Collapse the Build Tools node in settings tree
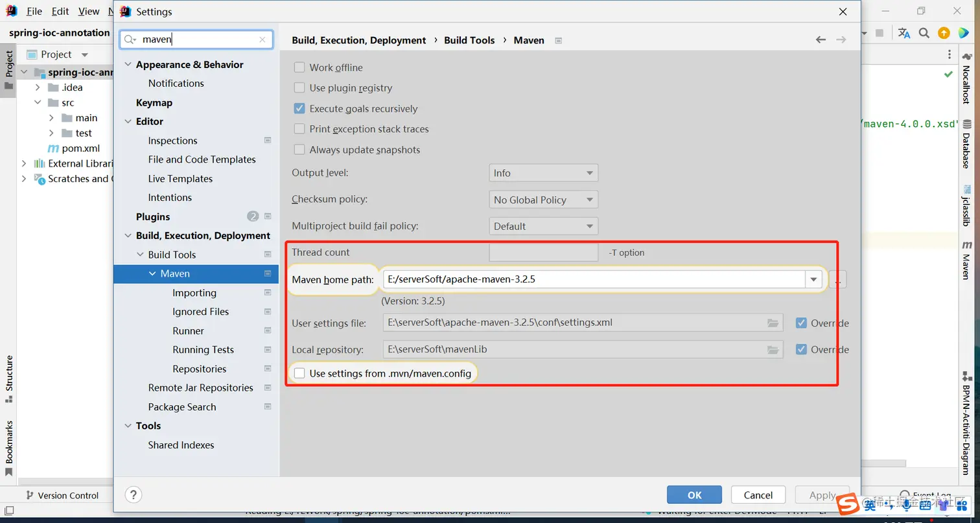 (141, 255)
